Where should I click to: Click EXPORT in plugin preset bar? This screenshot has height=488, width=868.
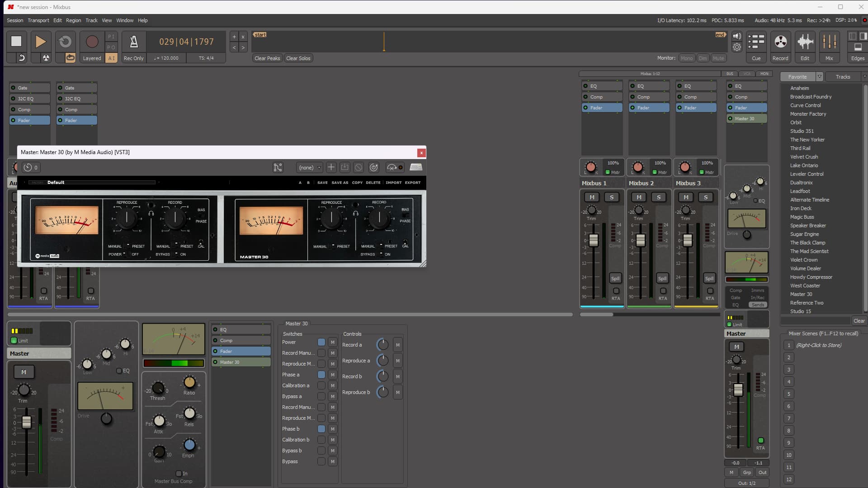413,183
